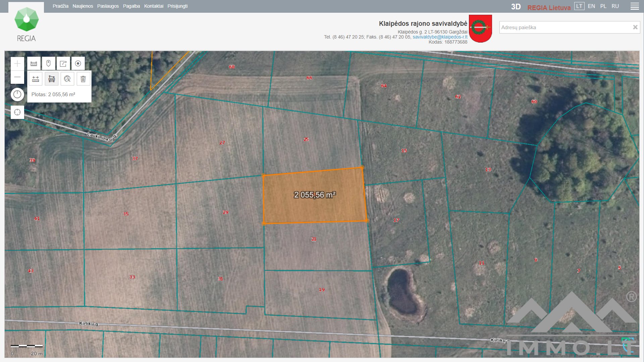
Task: Select the location pin marker tool
Action: click(x=48, y=63)
